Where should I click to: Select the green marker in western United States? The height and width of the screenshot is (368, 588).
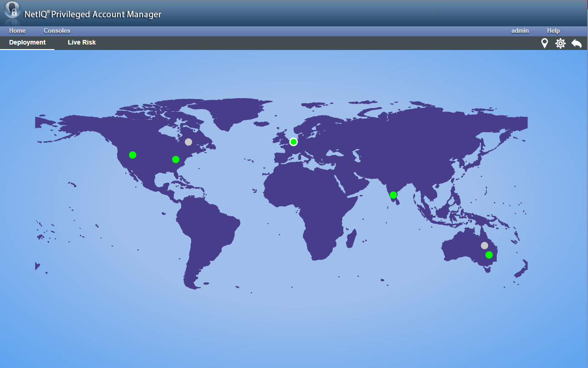133,155
